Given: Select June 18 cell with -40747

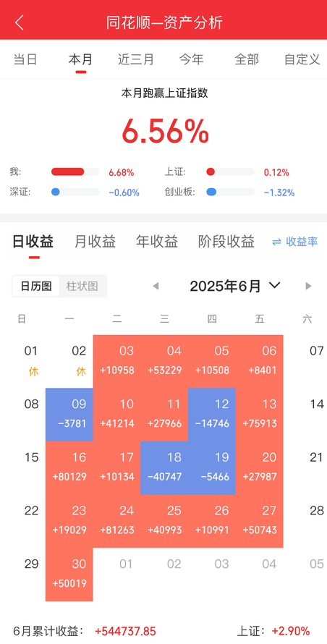Looking at the screenshot, I should click(x=164, y=467).
